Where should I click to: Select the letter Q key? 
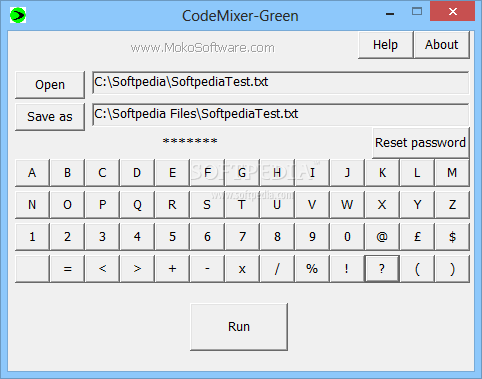click(x=137, y=205)
